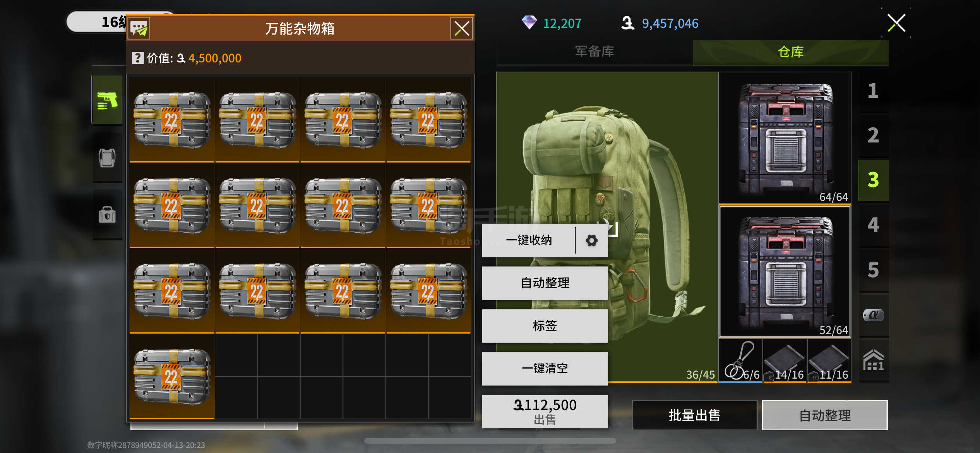Tap the purple diamond currency icon
Image resolution: width=980 pixels, height=453 pixels.
tap(529, 22)
